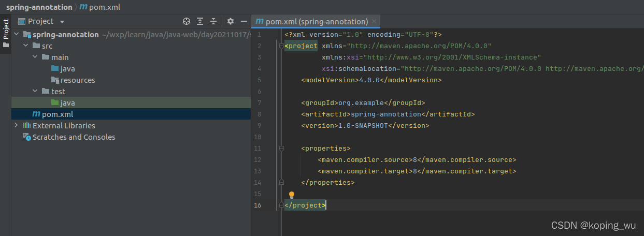
Task: Click the Maven icon beside pom.xml in tree
Action: tap(36, 114)
